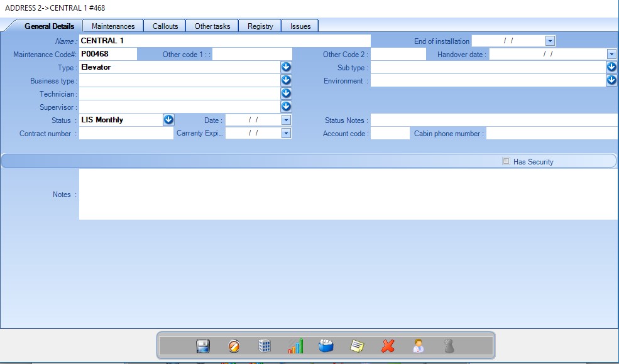This screenshot has height=364, width=619.
Task: Click the blue card file box icon
Action: [326, 346]
